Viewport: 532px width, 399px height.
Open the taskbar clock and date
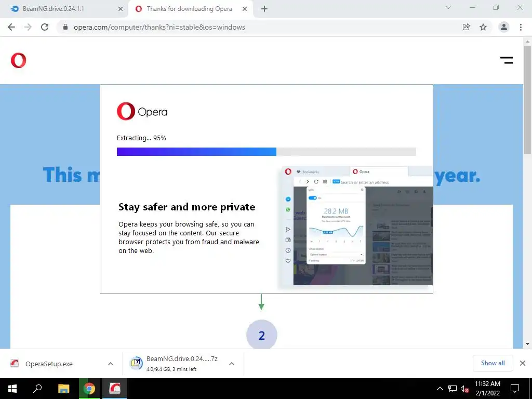pos(487,389)
